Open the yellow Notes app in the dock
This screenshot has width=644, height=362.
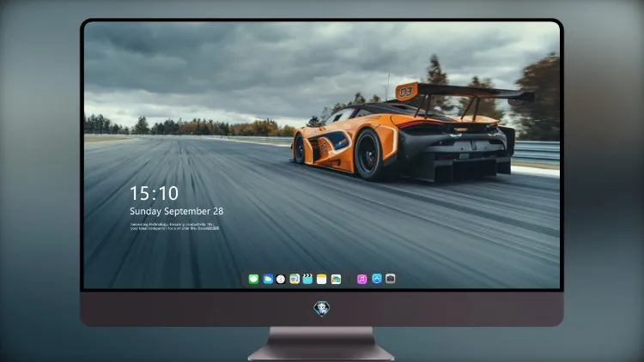(x=322, y=279)
